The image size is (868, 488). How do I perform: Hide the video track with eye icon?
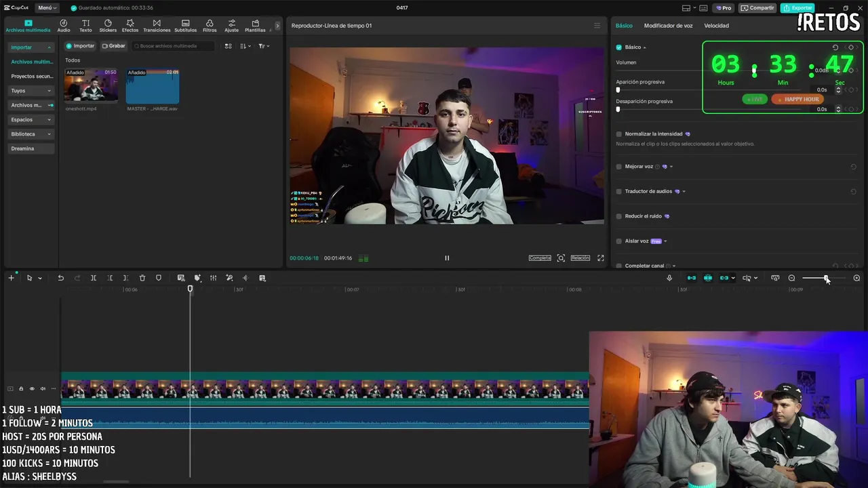click(x=32, y=389)
